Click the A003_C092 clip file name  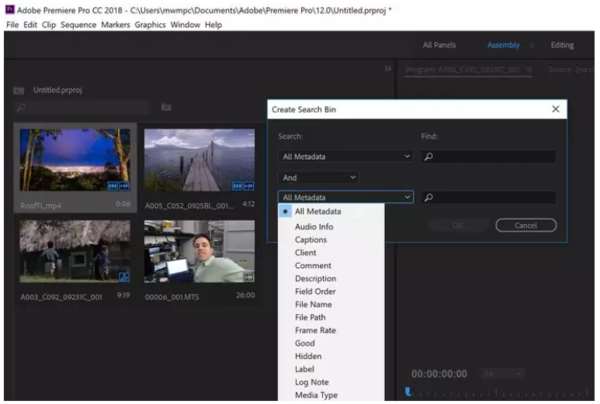tap(61, 297)
